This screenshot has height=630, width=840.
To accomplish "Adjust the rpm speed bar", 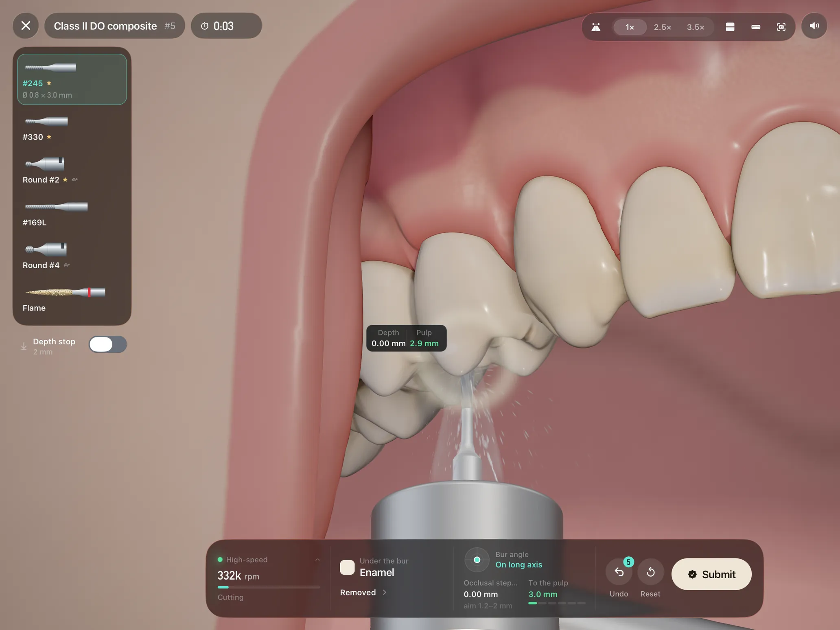I will point(269,587).
